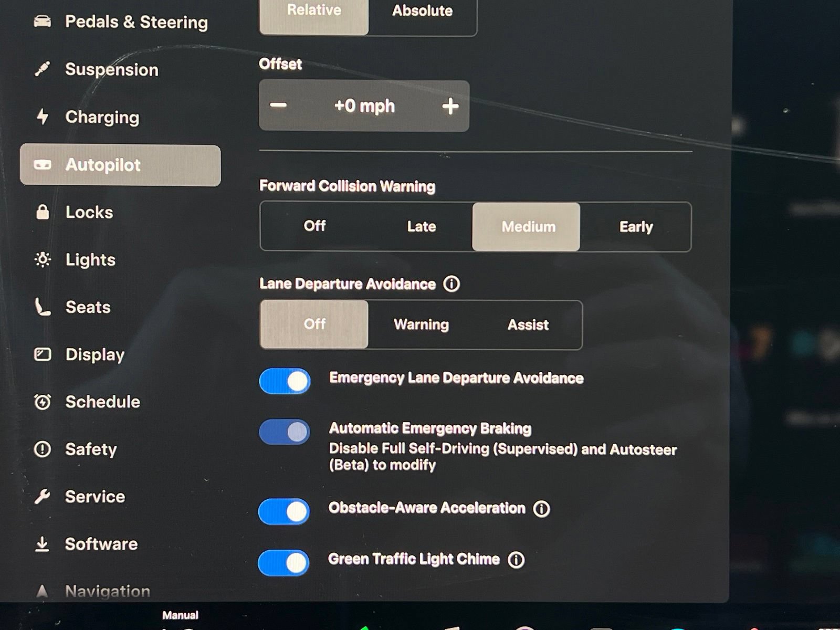Click the Manual label in bottom bar
Screen dimensions: 840x630
180,615
